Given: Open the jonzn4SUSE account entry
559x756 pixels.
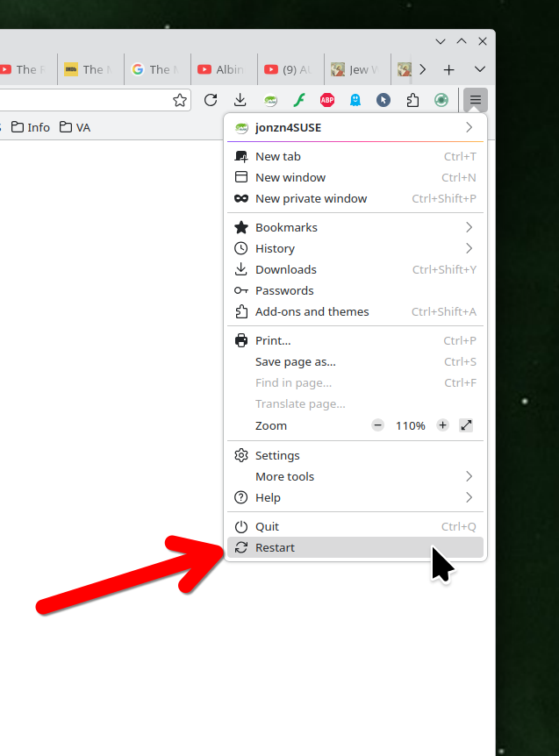Looking at the screenshot, I should click(355, 128).
